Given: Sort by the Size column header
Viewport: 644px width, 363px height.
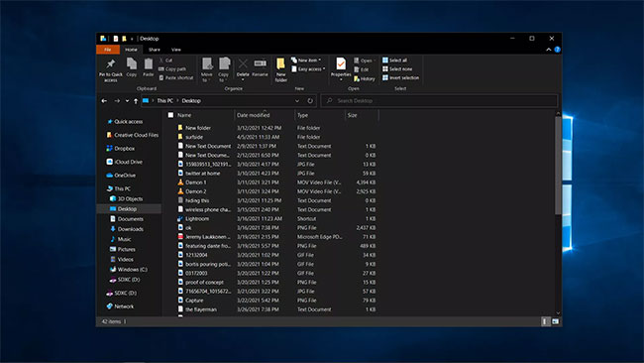Looking at the screenshot, I should [x=362, y=115].
